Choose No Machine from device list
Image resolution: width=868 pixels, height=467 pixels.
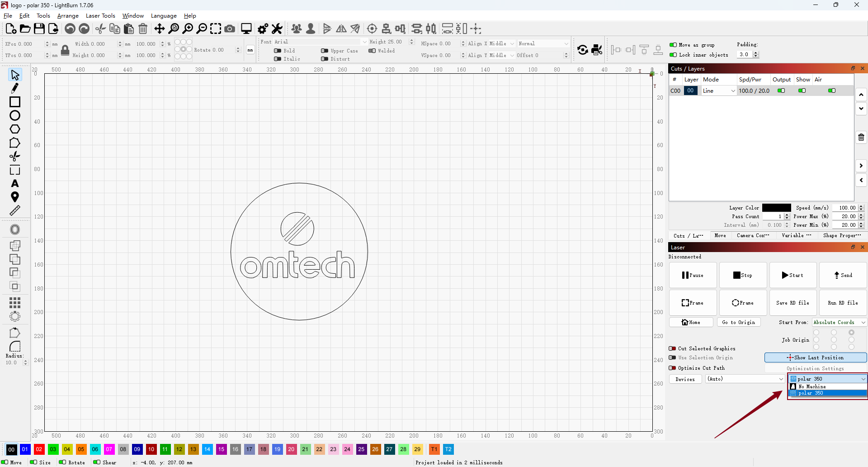[828, 386]
